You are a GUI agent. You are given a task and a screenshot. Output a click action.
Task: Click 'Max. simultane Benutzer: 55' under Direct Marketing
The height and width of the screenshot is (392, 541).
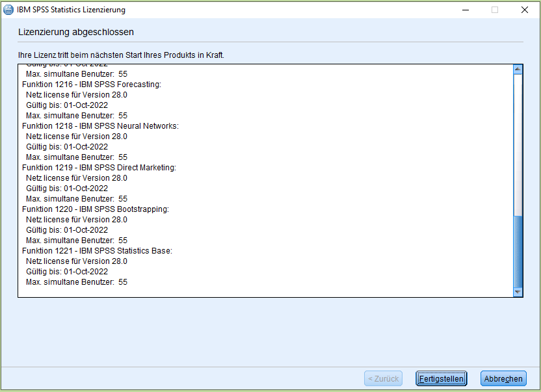pyautogui.click(x=77, y=199)
